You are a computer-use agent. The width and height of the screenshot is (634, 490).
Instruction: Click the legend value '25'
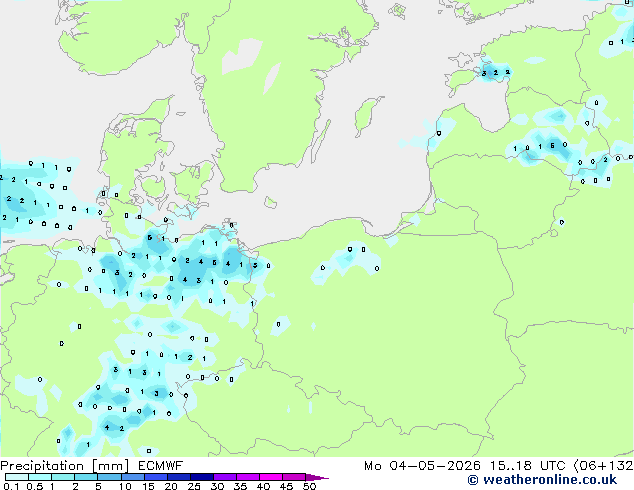[194, 486]
